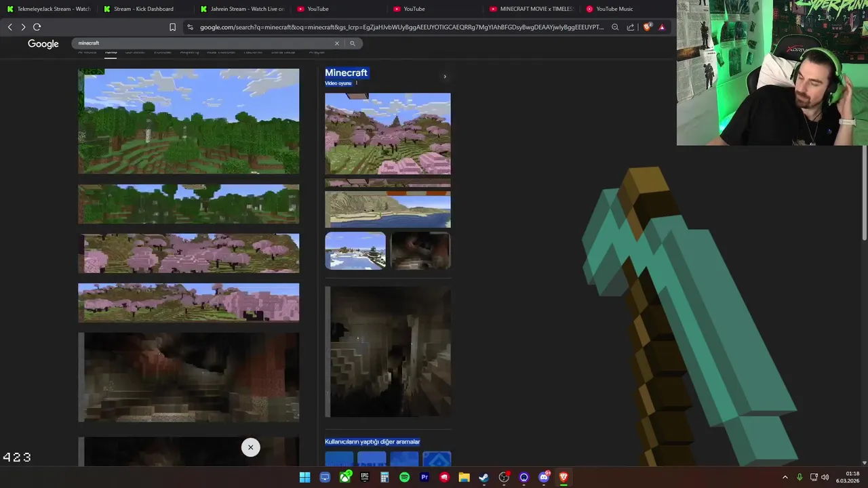Image resolution: width=868 pixels, height=488 pixels.
Task: Switch to Jahrein Stream tab
Action: point(241,9)
